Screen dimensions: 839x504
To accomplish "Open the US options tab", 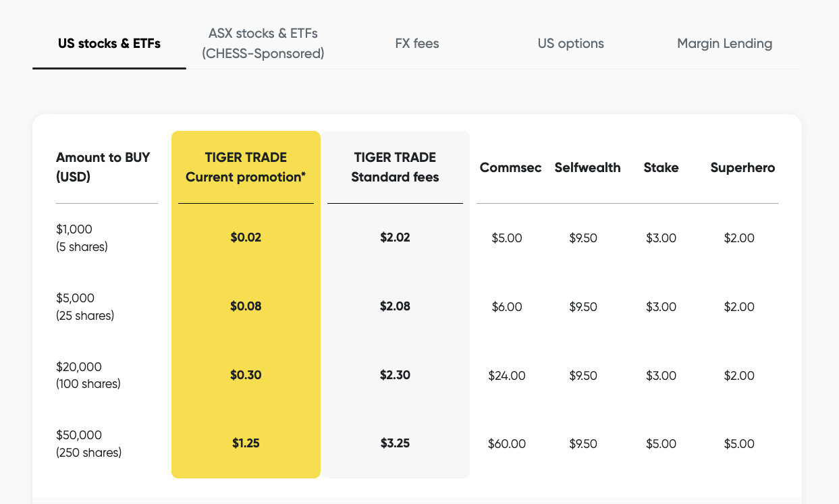I will tap(571, 44).
